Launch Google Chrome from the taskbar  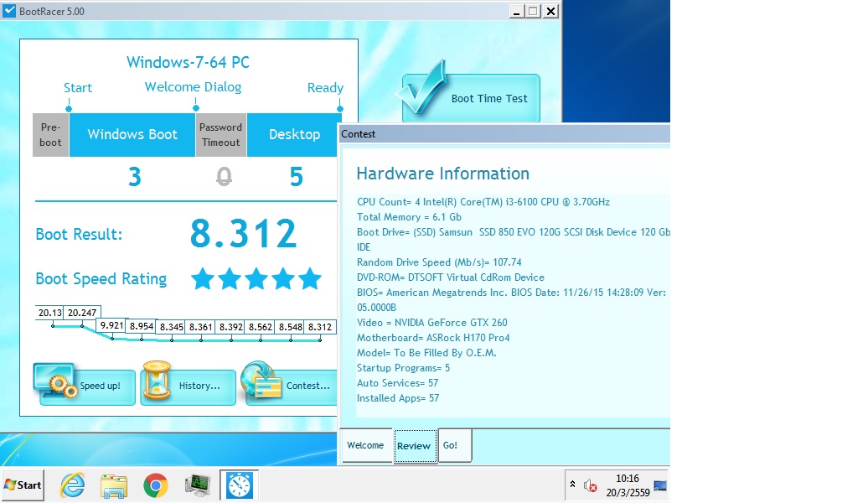156,485
